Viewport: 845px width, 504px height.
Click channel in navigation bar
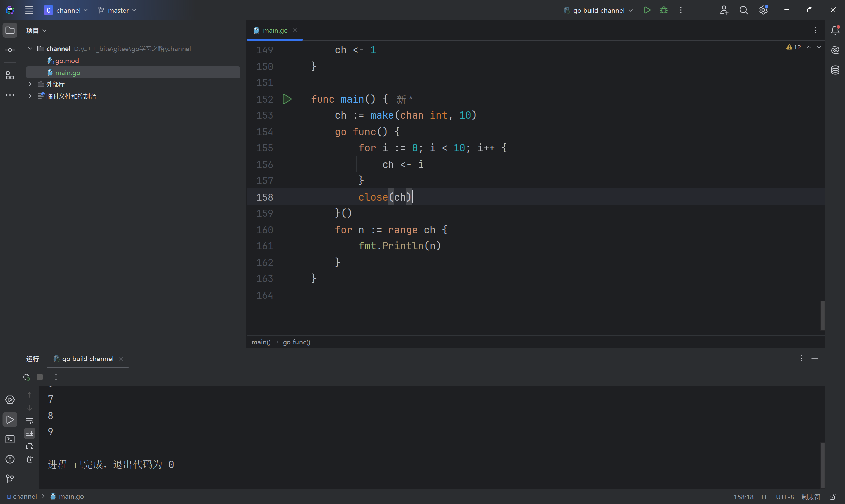point(22,496)
